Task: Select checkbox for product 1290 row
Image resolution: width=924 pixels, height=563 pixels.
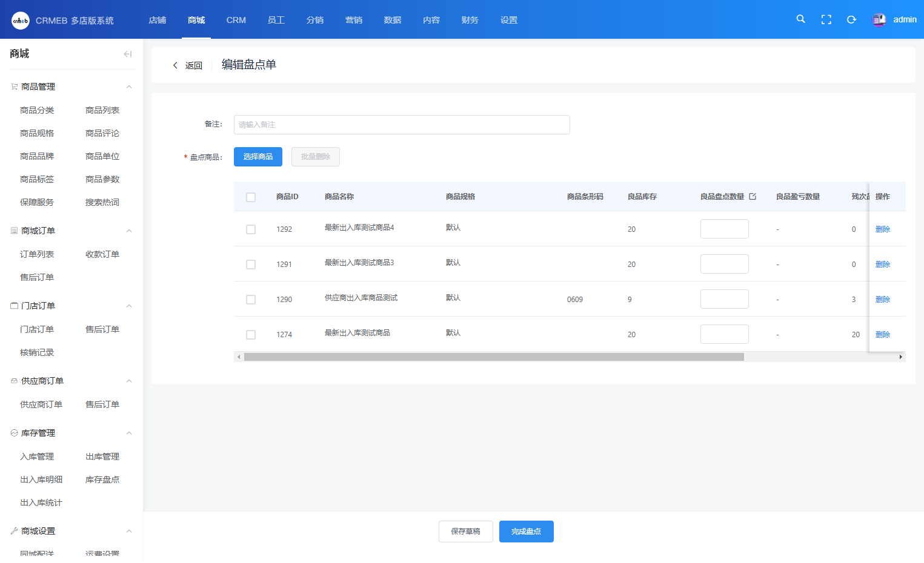Action: (x=251, y=300)
